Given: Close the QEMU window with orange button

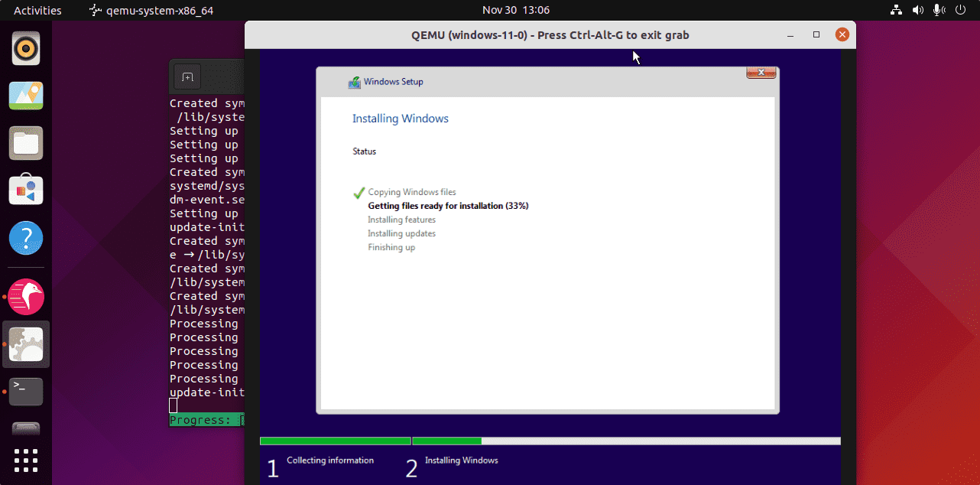Looking at the screenshot, I should (x=842, y=34).
